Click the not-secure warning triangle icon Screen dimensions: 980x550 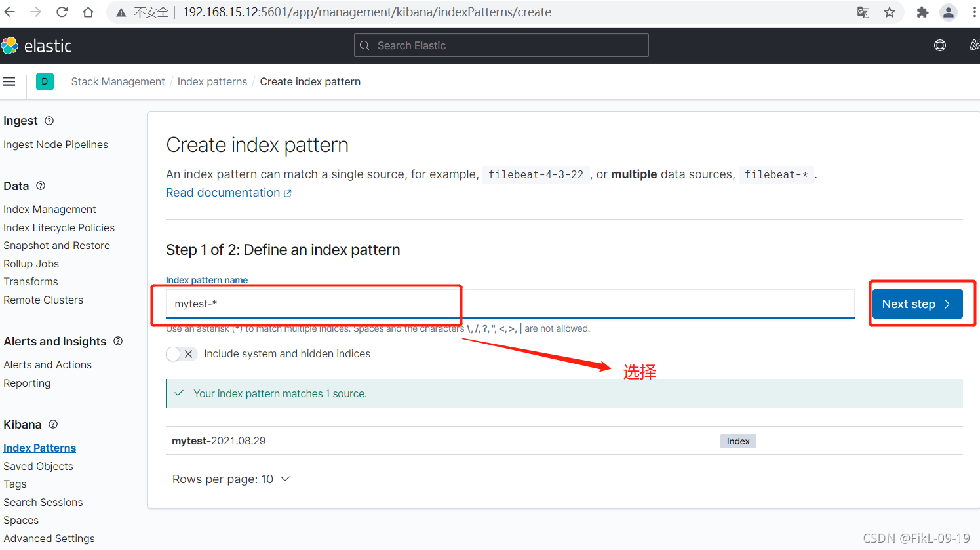pos(121,12)
